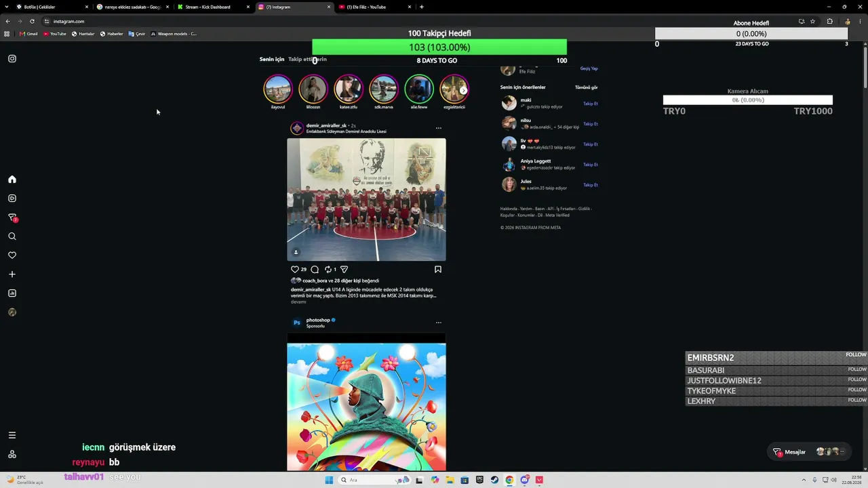Show tagged people icon on team photo

[x=296, y=252]
